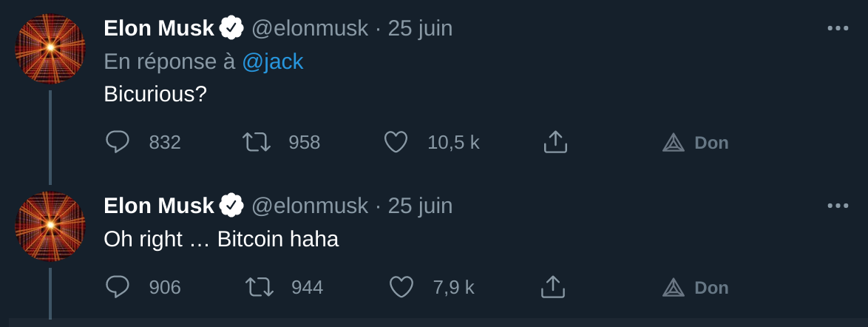Like the "Oh right … Bitcoin haha" tweet
The image size is (868, 327).
pos(401,287)
